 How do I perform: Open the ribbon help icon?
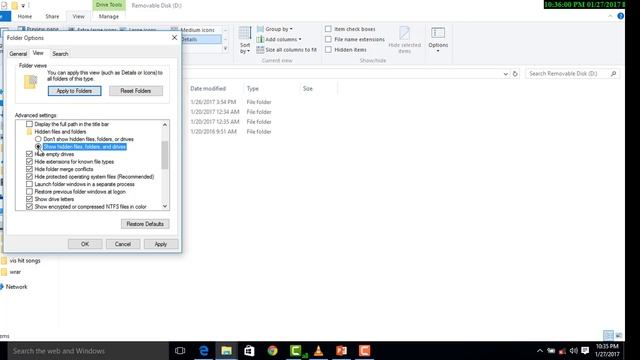(x=620, y=16)
